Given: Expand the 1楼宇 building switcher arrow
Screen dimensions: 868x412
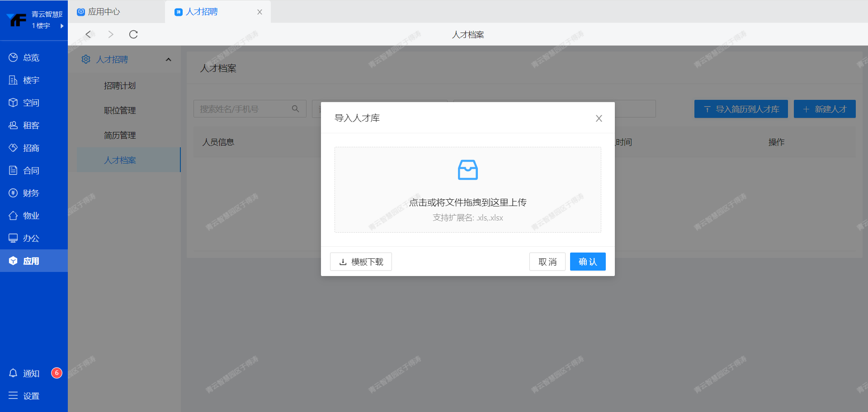Looking at the screenshot, I should (62, 26).
